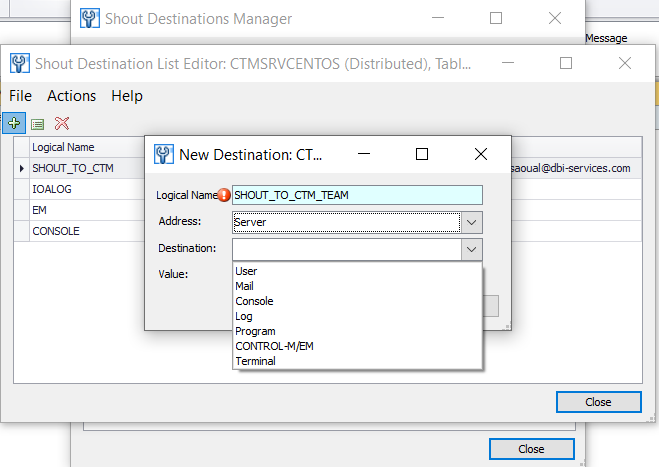Open the File menu
Viewport: 659px width, 467px height.
[x=21, y=96]
